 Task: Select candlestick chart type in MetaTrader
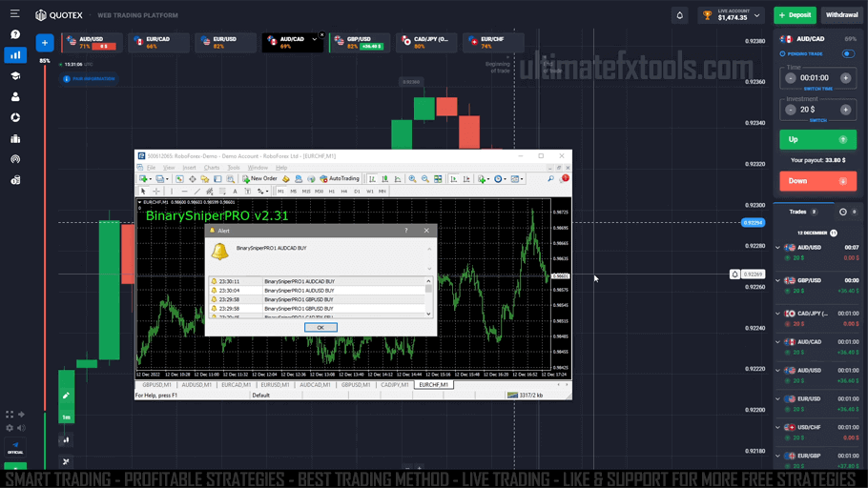(x=384, y=179)
